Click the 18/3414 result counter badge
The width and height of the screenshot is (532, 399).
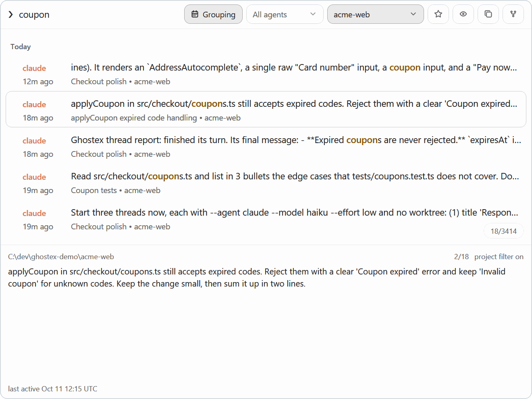click(503, 231)
